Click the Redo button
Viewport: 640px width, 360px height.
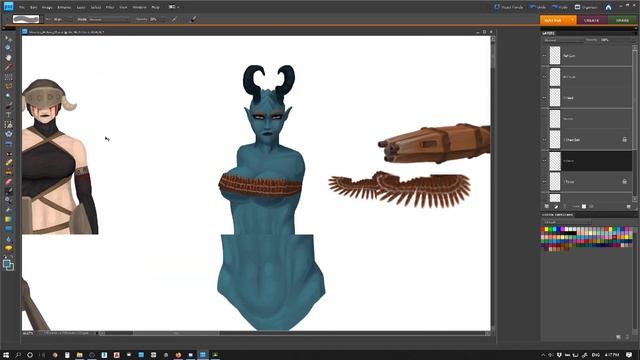pyautogui.click(x=560, y=7)
